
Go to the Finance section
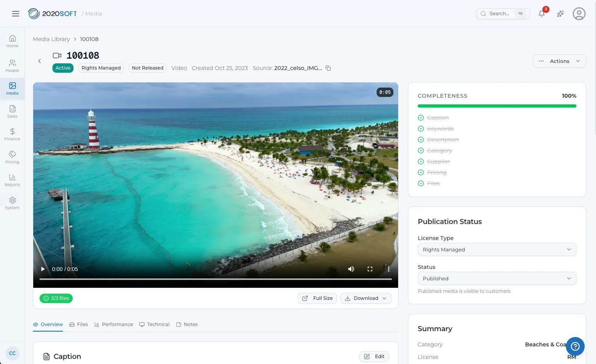[x=12, y=134]
